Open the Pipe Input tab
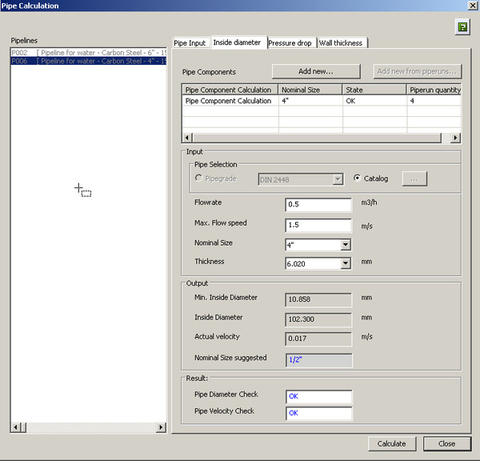Image resolution: width=480 pixels, height=461 pixels. pyautogui.click(x=190, y=43)
